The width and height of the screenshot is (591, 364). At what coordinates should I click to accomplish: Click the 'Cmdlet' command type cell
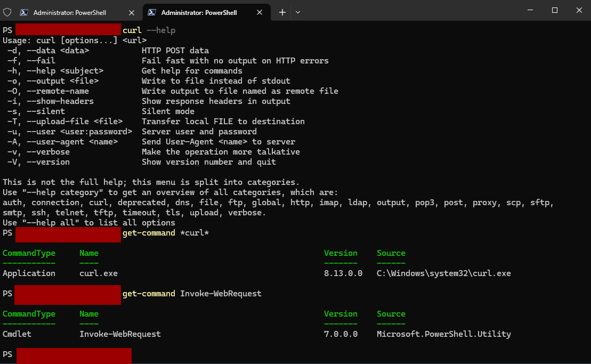17,334
